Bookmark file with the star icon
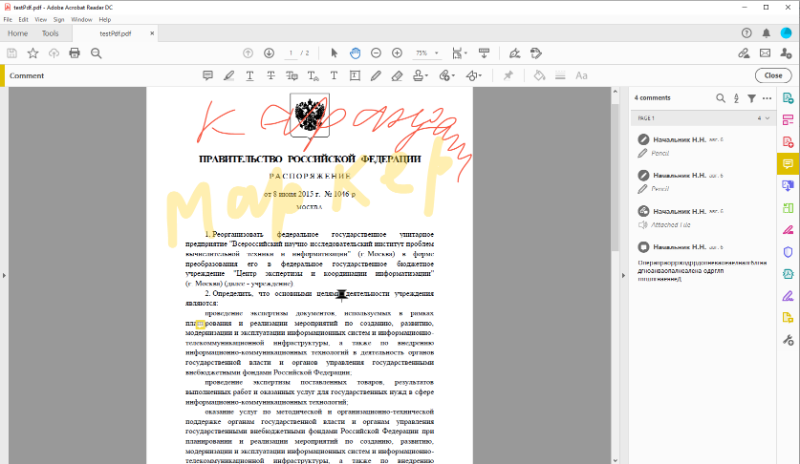The image size is (800, 464). (32, 53)
